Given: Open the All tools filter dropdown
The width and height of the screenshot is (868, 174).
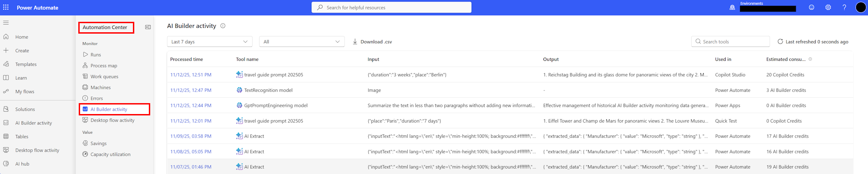Looking at the screenshot, I should (x=302, y=41).
